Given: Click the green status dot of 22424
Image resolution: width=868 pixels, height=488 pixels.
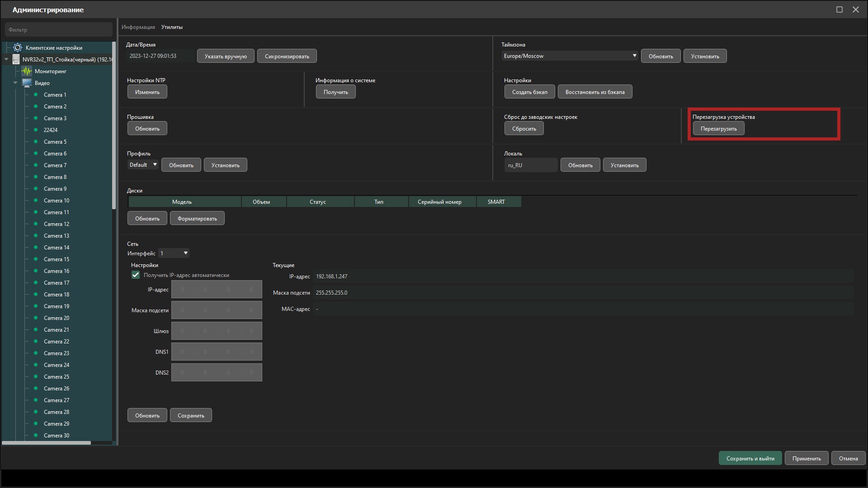Looking at the screenshot, I should pos(36,130).
